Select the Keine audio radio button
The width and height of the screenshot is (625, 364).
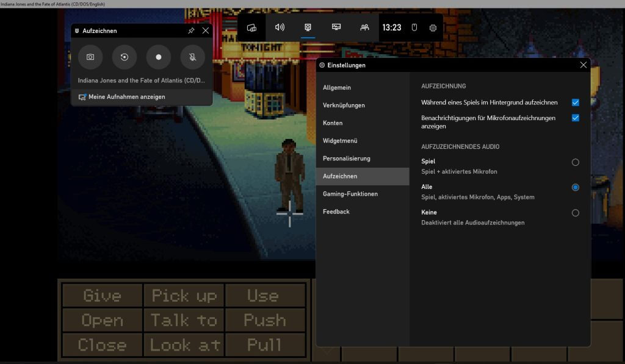(x=575, y=213)
